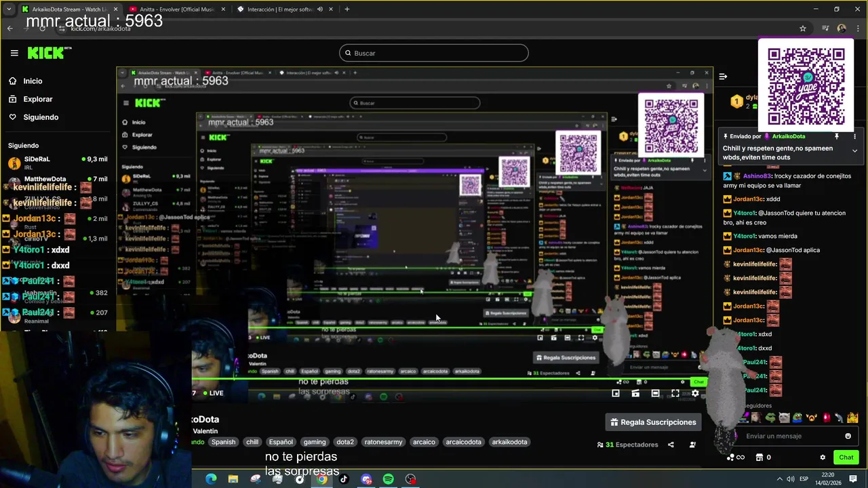Open the stream player settings gear
This screenshot has height=488, width=868.
[x=695, y=393]
